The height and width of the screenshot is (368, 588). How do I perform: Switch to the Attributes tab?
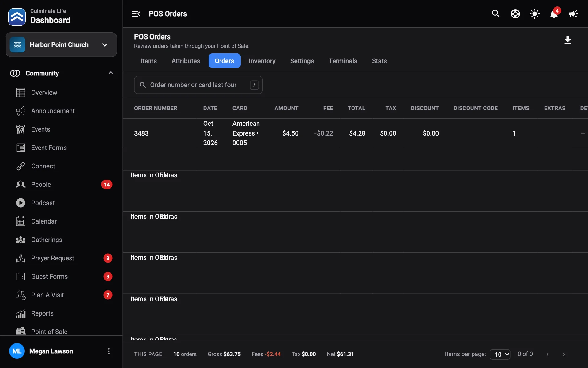(186, 61)
